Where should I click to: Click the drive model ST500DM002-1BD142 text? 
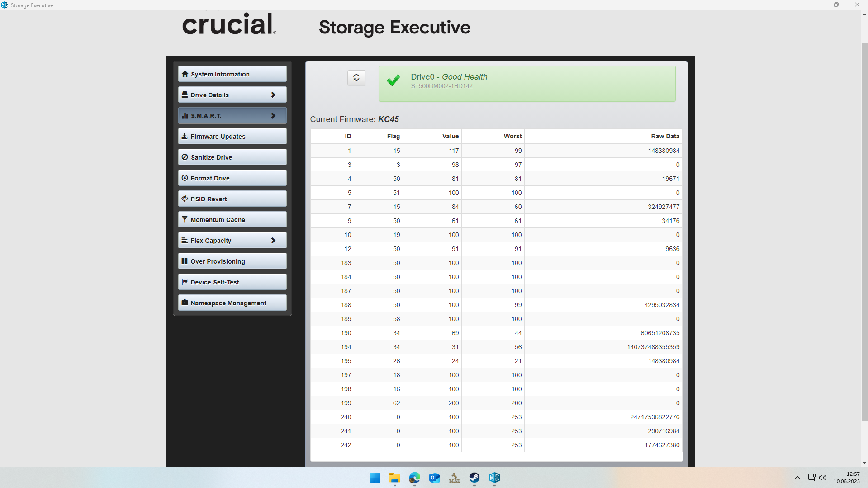[x=441, y=86]
